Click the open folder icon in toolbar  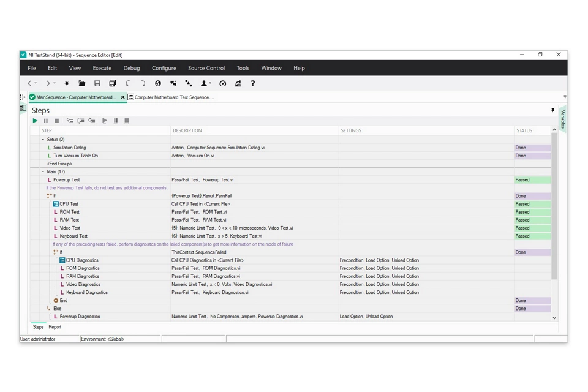81,83
